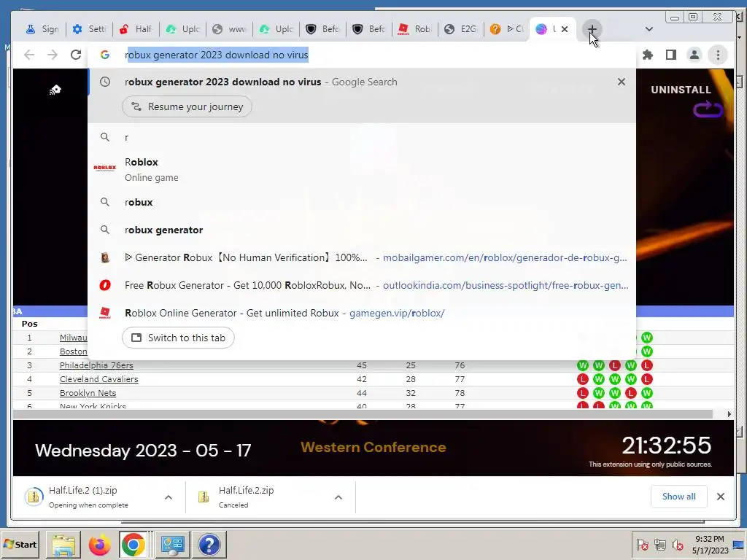Click the browser back arrow
The height and width of the screenshot is (560, 747).
(29, 55)
